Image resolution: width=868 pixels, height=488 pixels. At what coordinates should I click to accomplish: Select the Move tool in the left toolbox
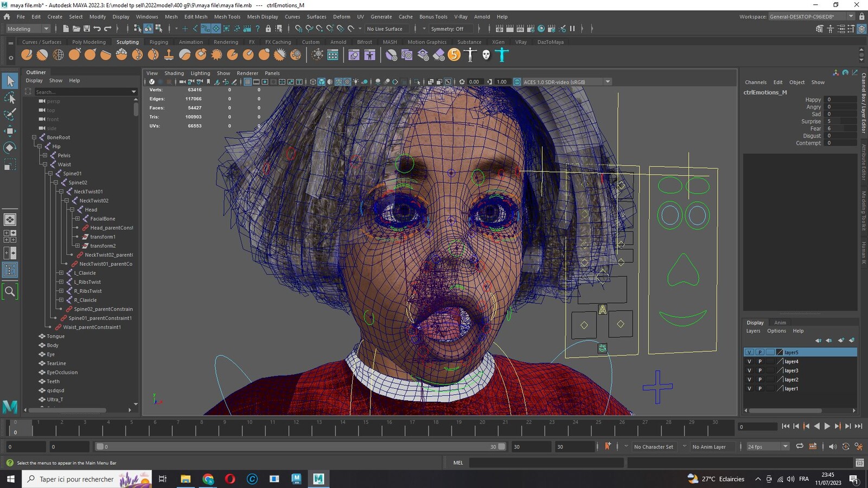pos(10,131)
